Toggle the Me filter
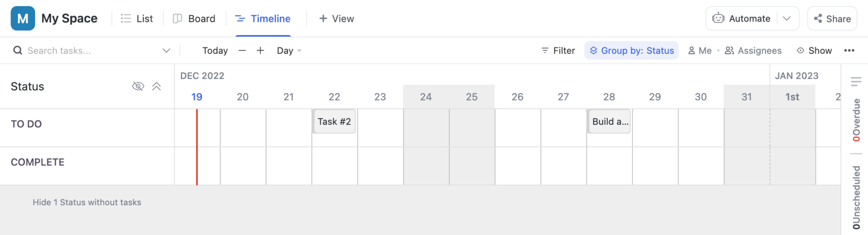This screenshot has width=868, height=235. (700, 50)
